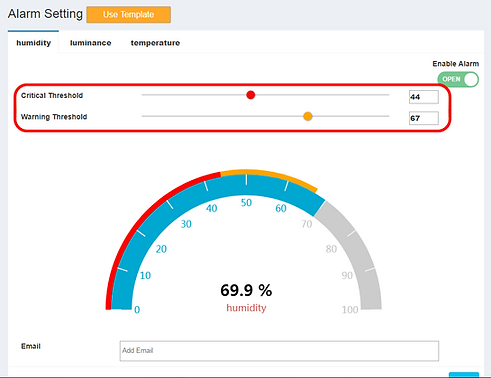
Task: Click the red humidity label under the gauge
Action: [x=246, y=308]
